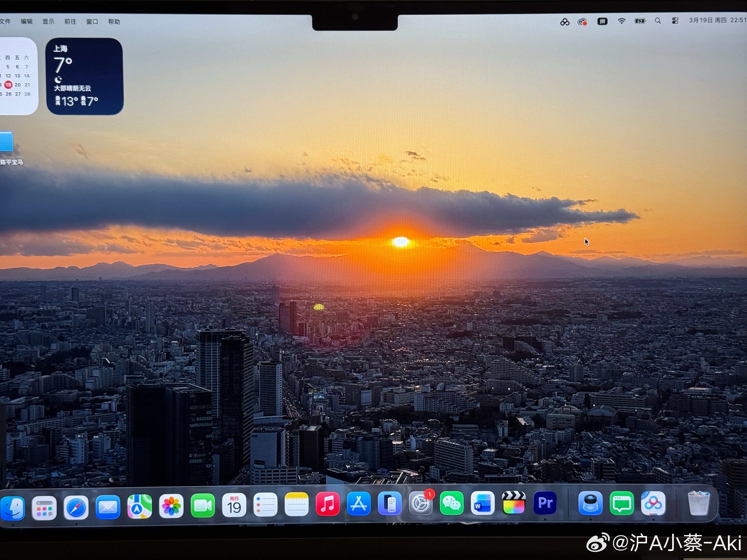
Task: Click Spotlight search magnifier
Action: point(658,21)
